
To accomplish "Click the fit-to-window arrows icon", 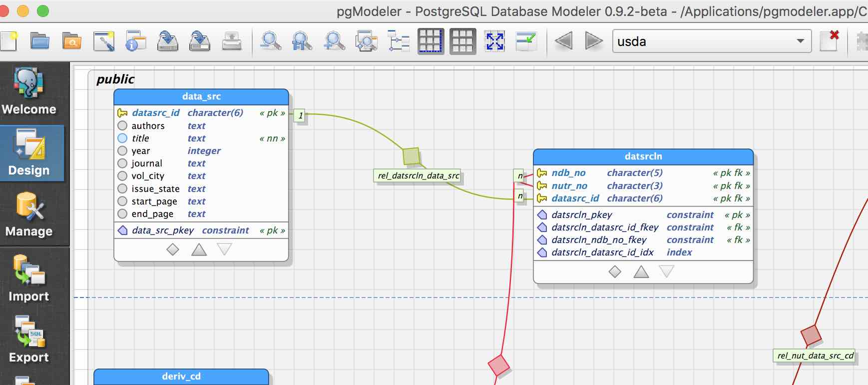I will click(x=494, y=41).
